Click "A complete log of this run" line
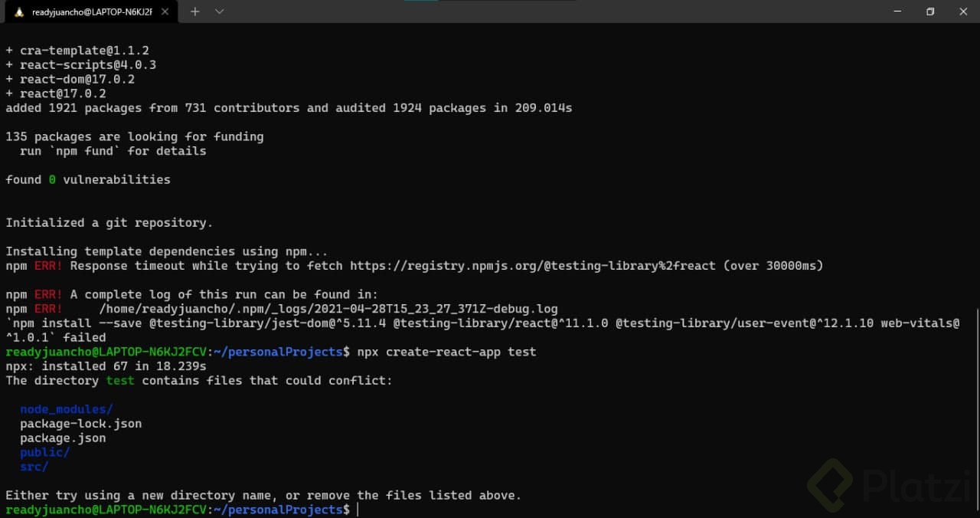980x518 pixels. click(192, 294)
